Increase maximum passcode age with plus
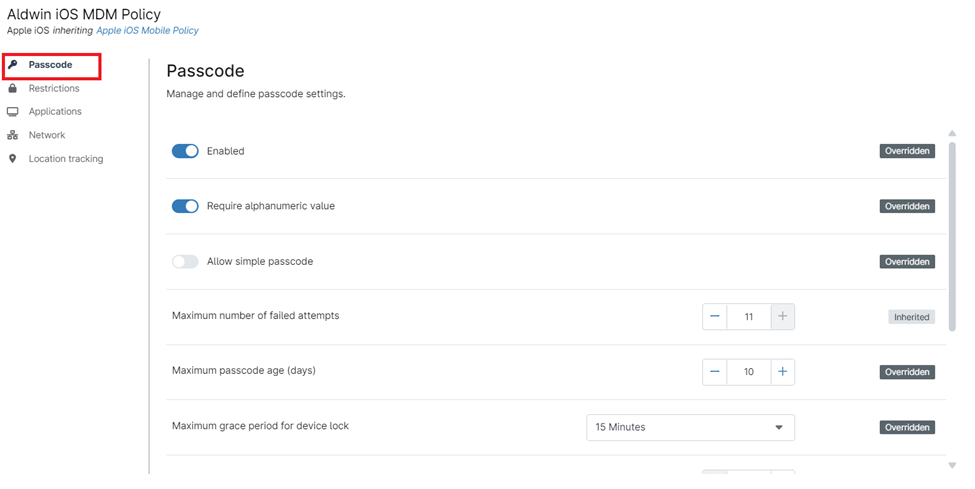 point(782,372)
